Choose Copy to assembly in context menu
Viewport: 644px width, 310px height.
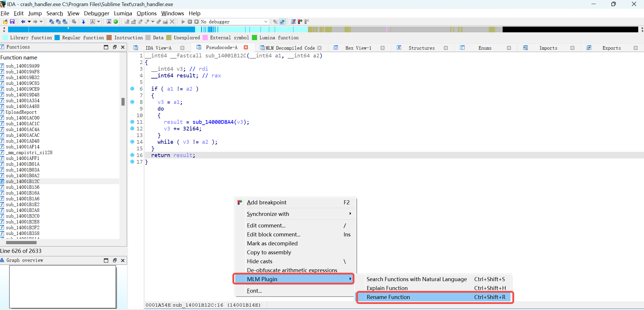pyautogui.click(x=295, y=252)
